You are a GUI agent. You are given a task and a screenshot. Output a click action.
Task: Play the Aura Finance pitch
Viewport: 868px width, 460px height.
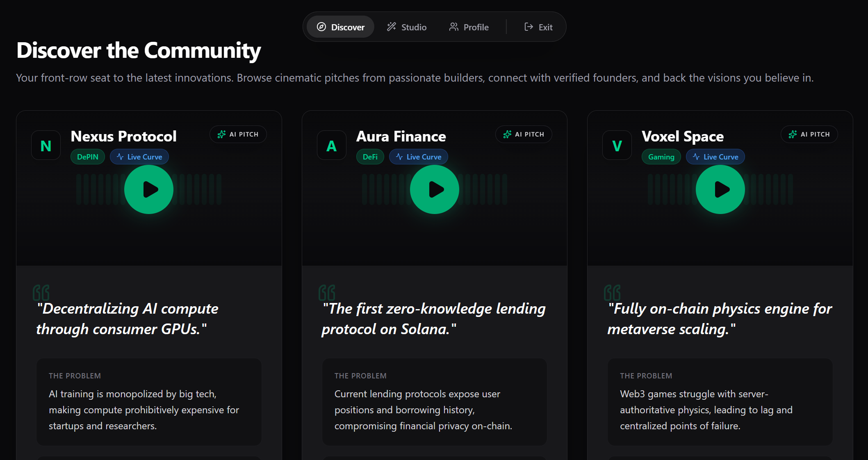coord(434,189)
